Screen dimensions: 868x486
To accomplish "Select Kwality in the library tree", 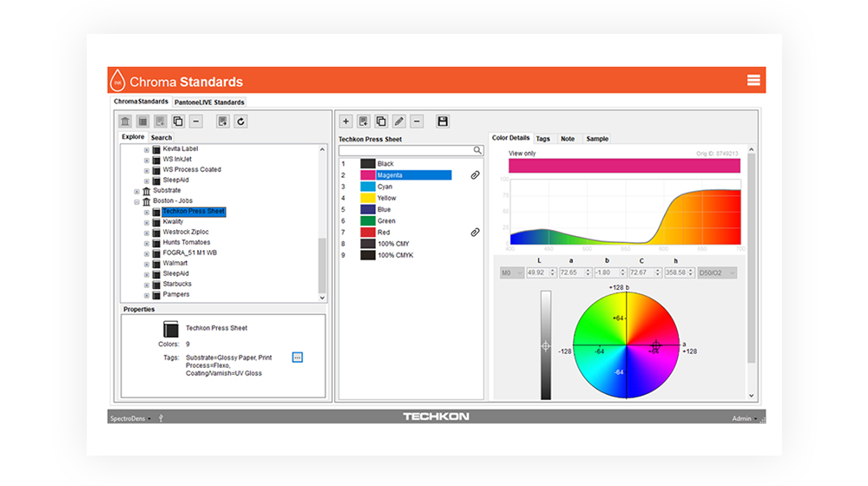I will tap(173, 222).
